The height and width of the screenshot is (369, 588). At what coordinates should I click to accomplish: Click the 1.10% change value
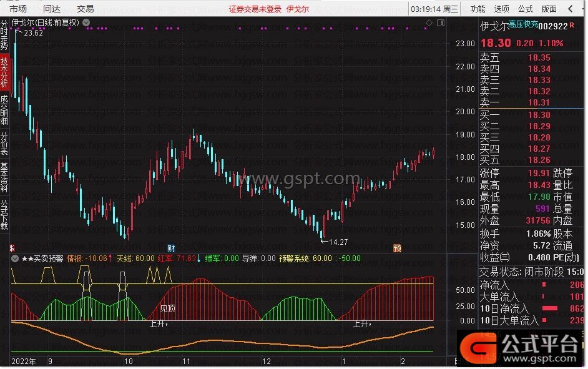coord(551,43)
